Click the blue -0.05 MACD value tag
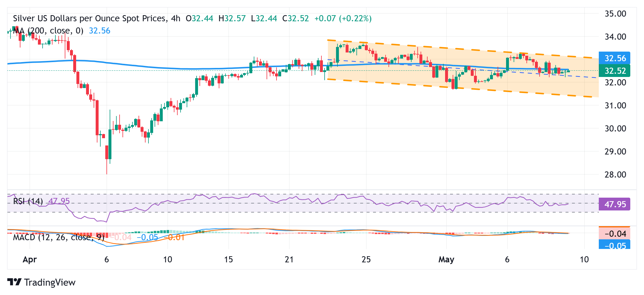 pyautogui.click(x=614, y=245)
